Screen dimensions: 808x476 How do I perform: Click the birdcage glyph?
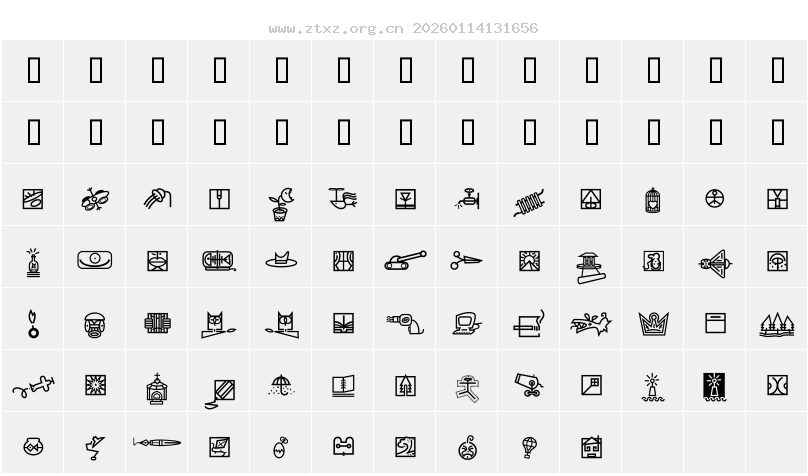(653, 200)
